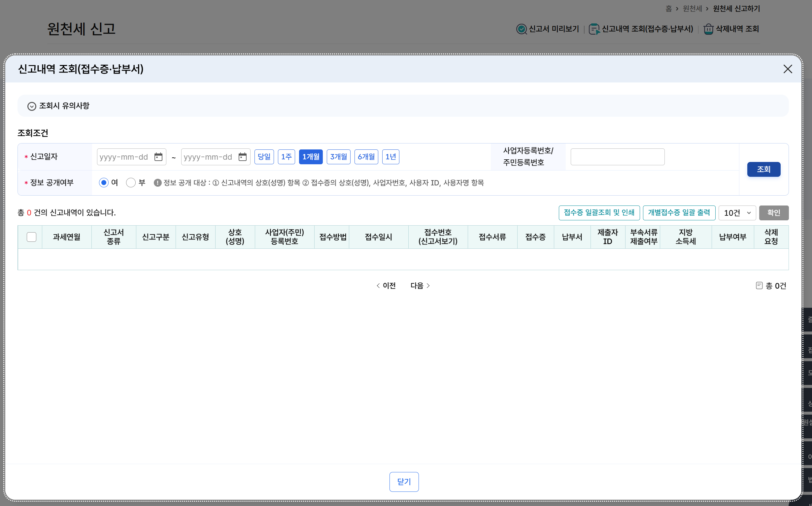Select the 3개월 period option
Image resolution: width=812 pixels, height=506 pixels.
tap(338, 157)
